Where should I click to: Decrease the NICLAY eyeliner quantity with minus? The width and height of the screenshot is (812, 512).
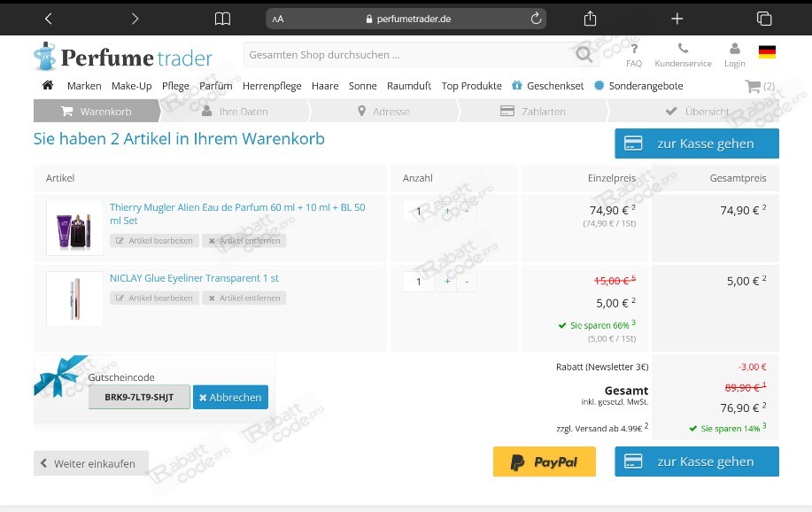(467, 282)
